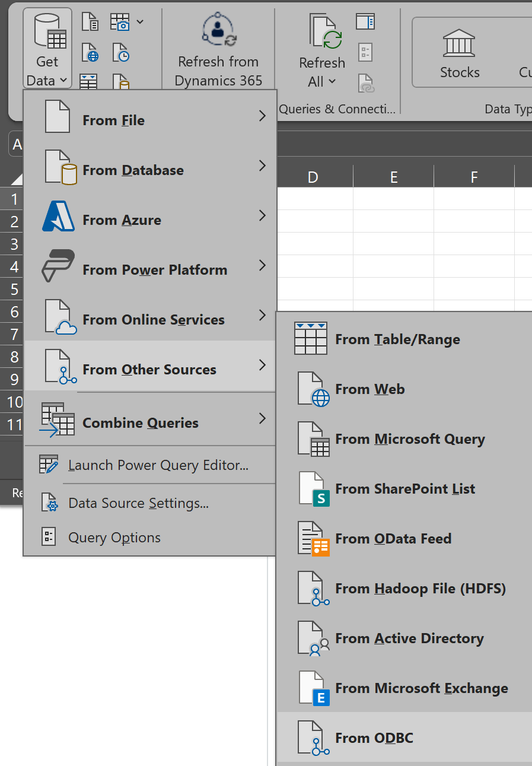Choose From Table/Range
The width and height of the screenshot is (532, 766).
coord(404,339)
